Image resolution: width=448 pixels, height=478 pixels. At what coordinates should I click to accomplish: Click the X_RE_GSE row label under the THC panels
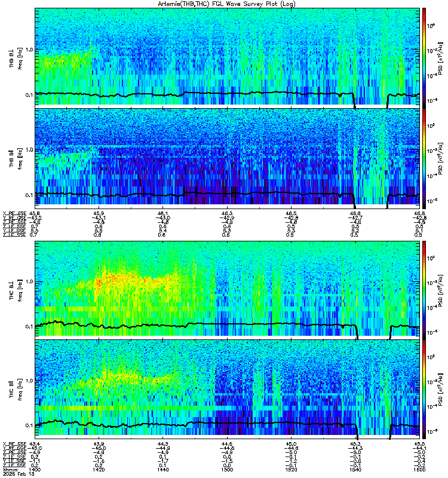coord(14,444)
